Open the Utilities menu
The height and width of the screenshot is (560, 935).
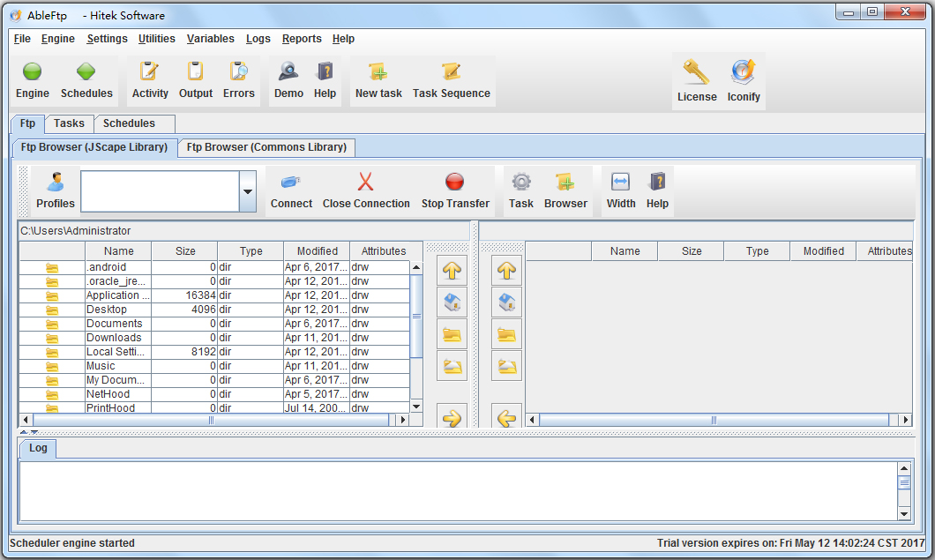(x=157, y=39)
